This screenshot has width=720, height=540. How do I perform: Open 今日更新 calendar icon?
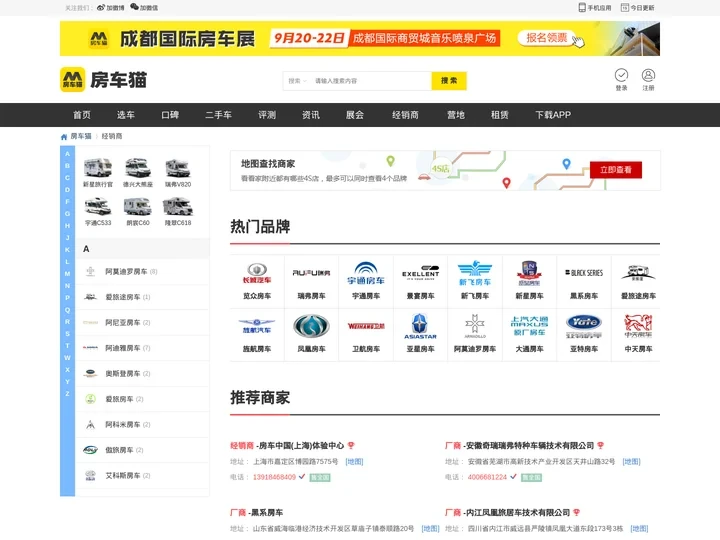pos(624,7)
